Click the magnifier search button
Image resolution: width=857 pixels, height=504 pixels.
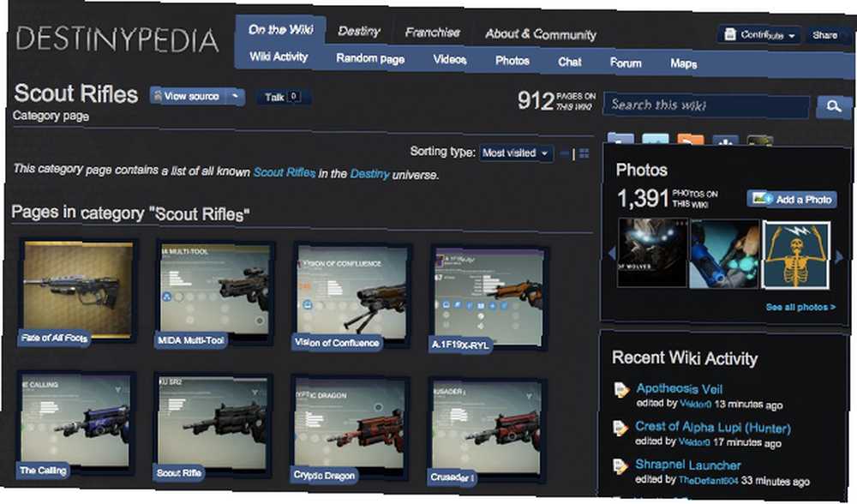[833, 106]
